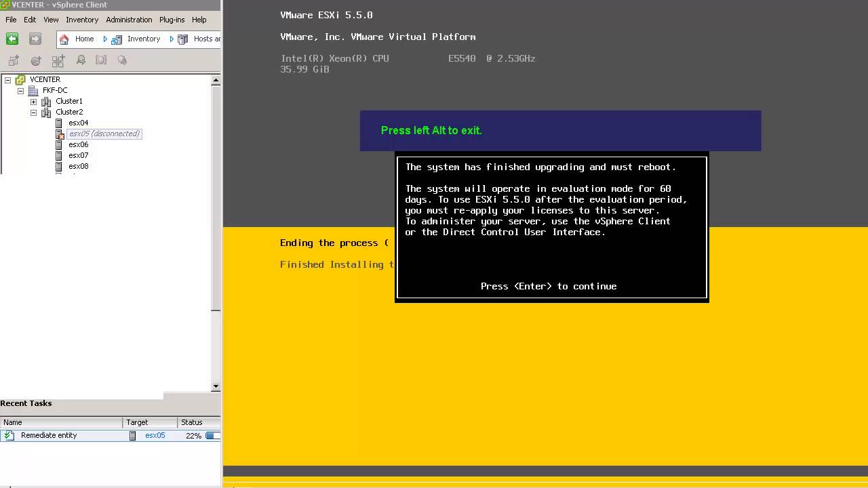868x488 pixels.
Task: Click the Hosts and Clusters breadcrumb text
Action: pyautogui.click(x=207, y=39)
